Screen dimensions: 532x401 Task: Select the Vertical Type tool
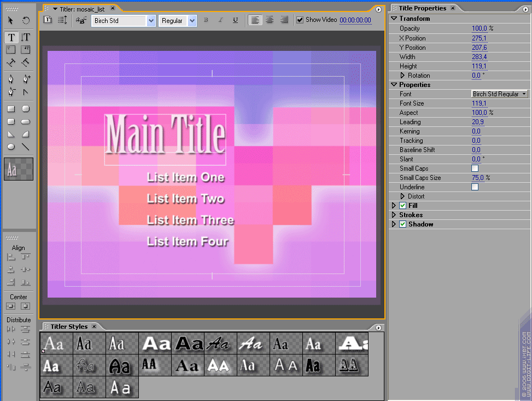[26, 37]
